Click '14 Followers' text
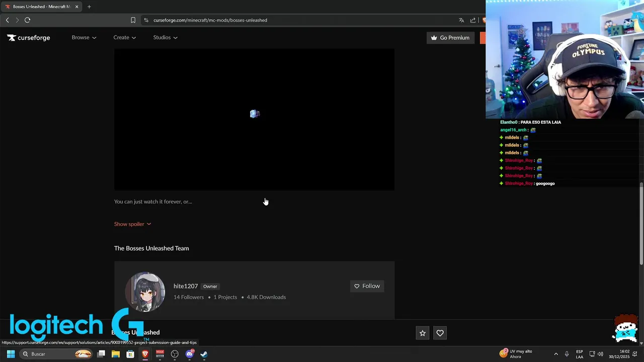644x362 pixels. (x=189, y=297)
